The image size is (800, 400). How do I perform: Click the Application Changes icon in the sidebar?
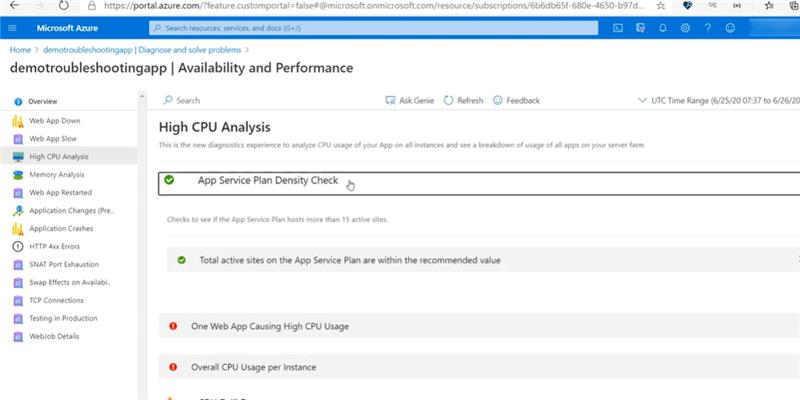click(18, 211)
